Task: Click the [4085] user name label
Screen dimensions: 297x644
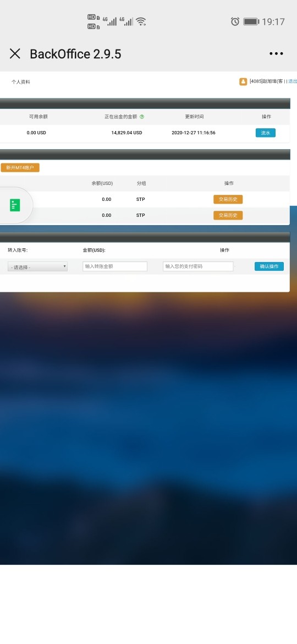Action: click(x=266, y=81)
